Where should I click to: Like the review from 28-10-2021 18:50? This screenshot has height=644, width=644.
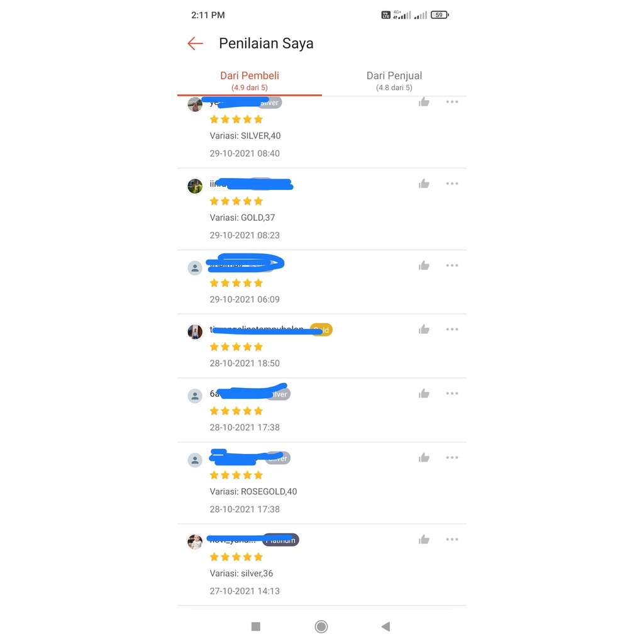point(424,330)
